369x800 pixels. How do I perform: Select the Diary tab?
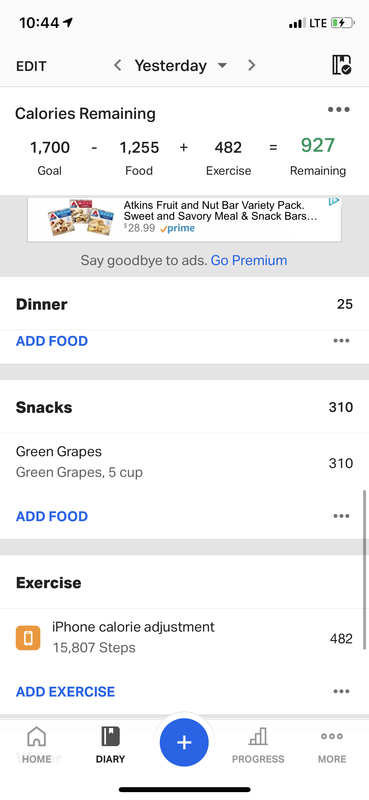click(x=110, y=745)
